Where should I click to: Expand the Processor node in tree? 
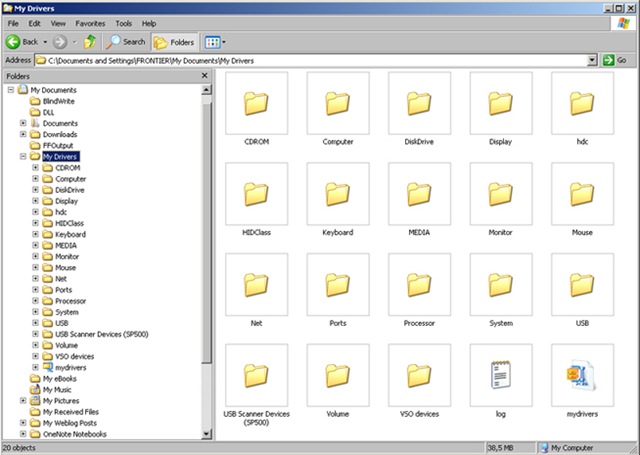coord(36,301)
